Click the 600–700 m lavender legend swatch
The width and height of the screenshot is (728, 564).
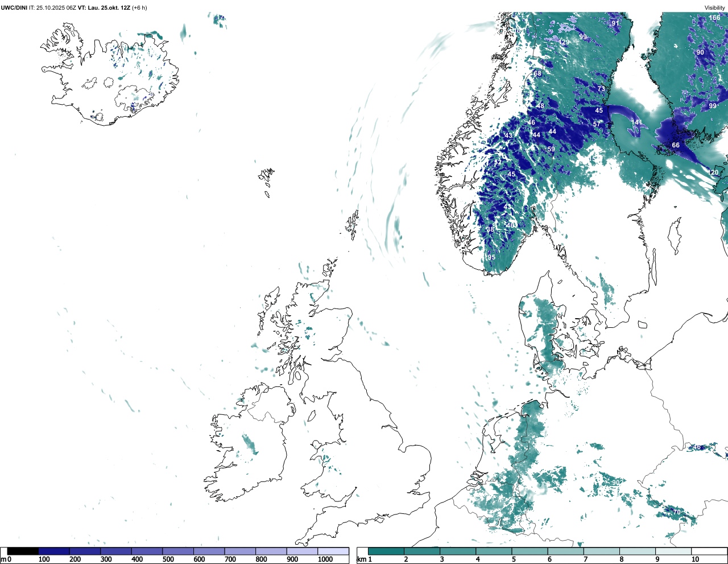[x=209, y=551]
